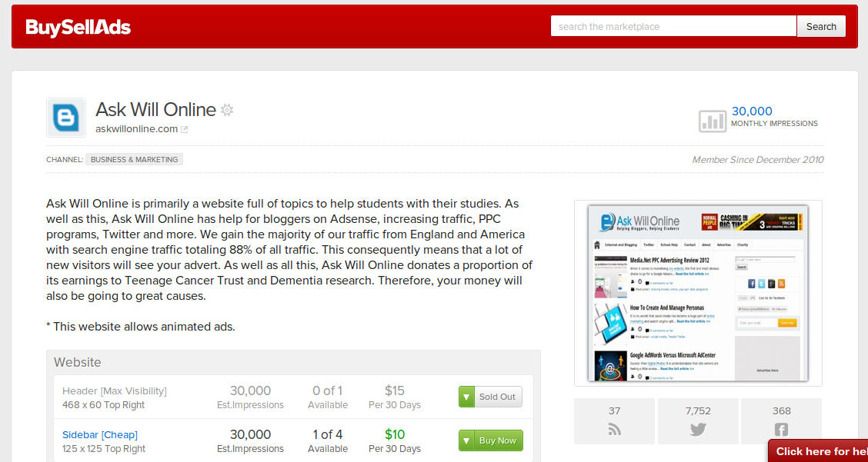This screenshot has height=462, width=868.
Task: Focus the search the marketplace field
Action: pos(673,26)
